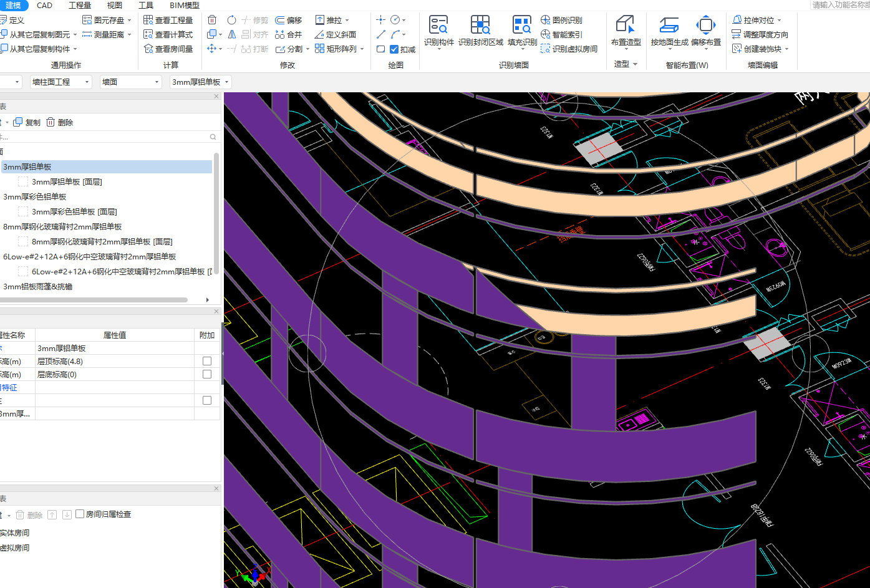Select the line draw tool icon
The width and height of the screenshot is (870, 588).
coord(380,34)
